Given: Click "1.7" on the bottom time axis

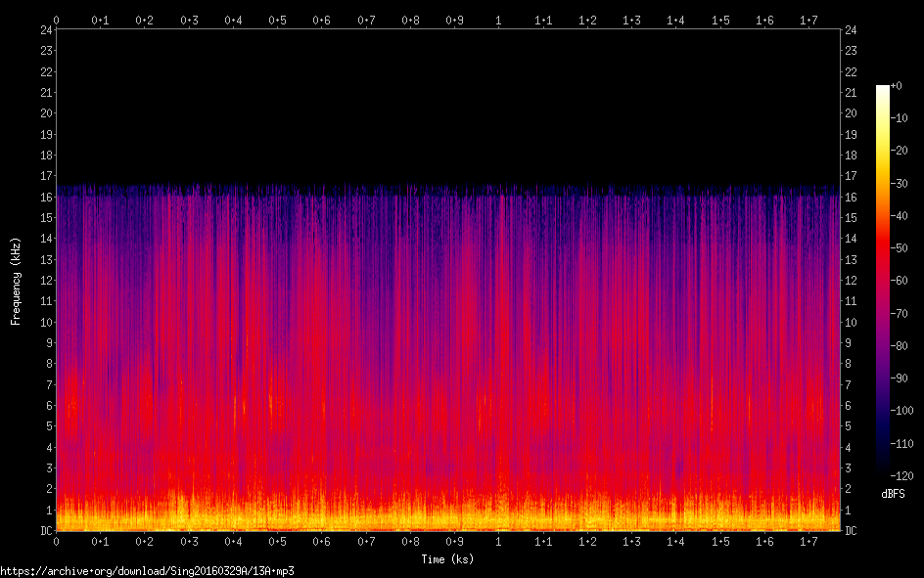Looking at the screenshot, I should [x=809, y=542].
